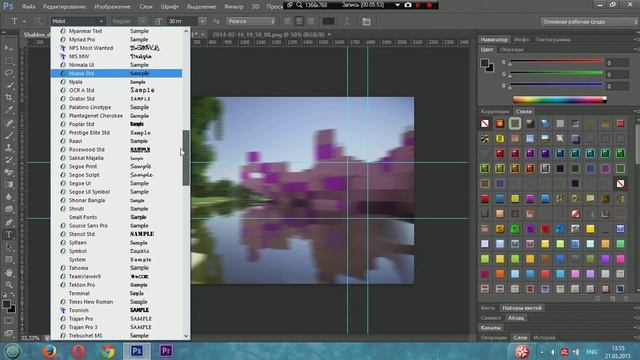Select the Brush tool
The image size is (640, 360).
9,136
